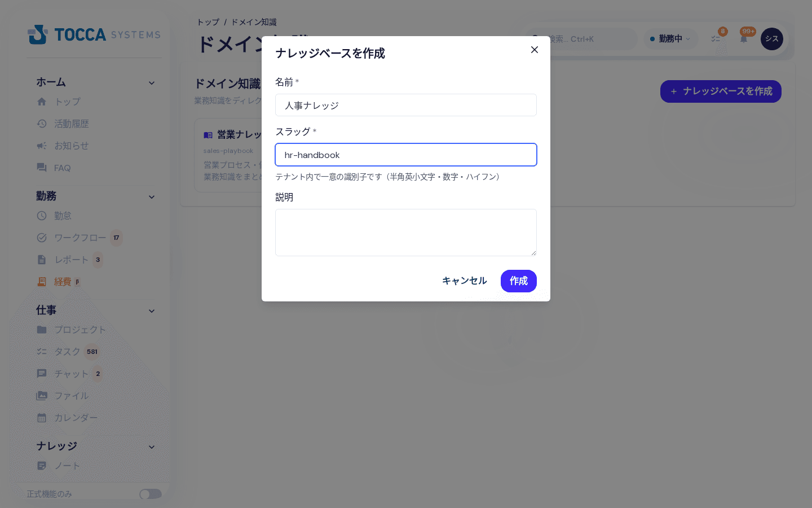
Task: Click 営業ナレッジ book icon on card
Action: (208, 135)
